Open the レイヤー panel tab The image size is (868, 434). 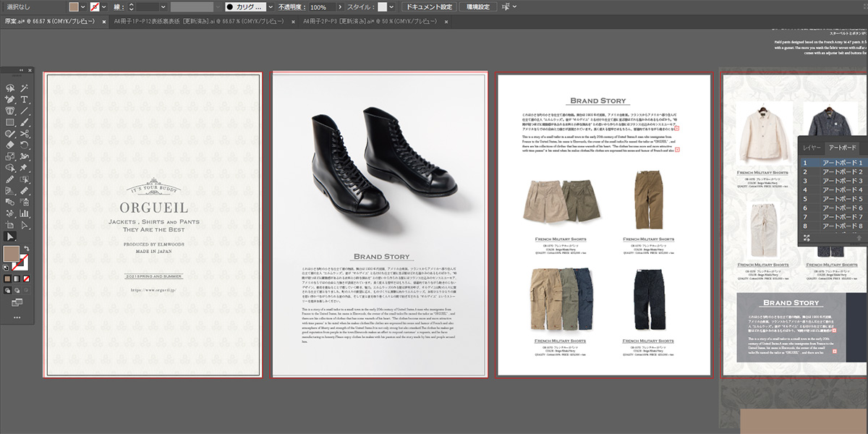click(812, 148)
